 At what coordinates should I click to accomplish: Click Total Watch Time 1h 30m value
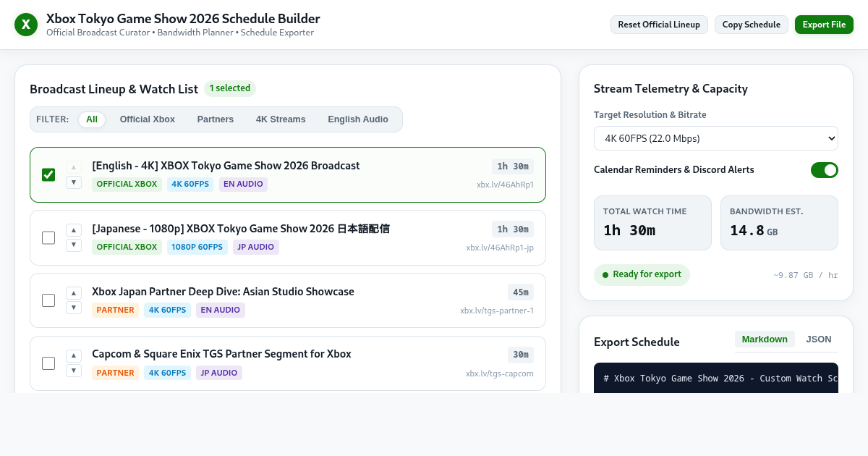pyautogui.click(x=629, y=230)
